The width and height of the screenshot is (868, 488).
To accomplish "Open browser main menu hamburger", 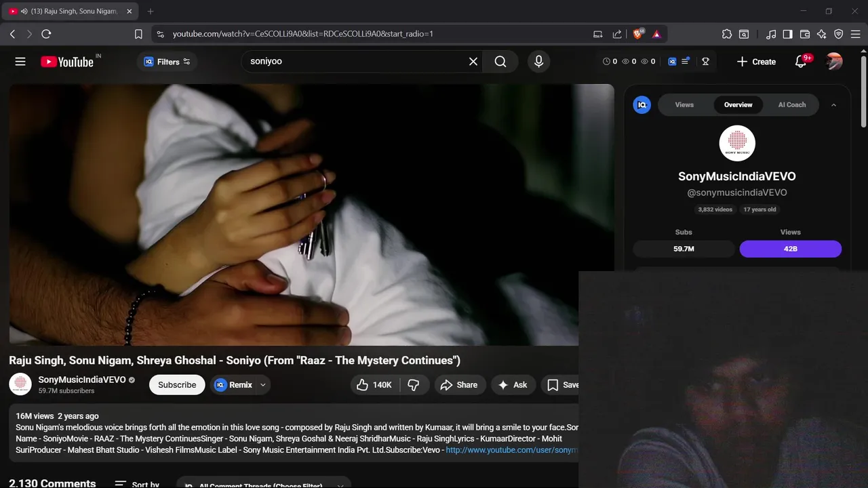I will [856, 34].
